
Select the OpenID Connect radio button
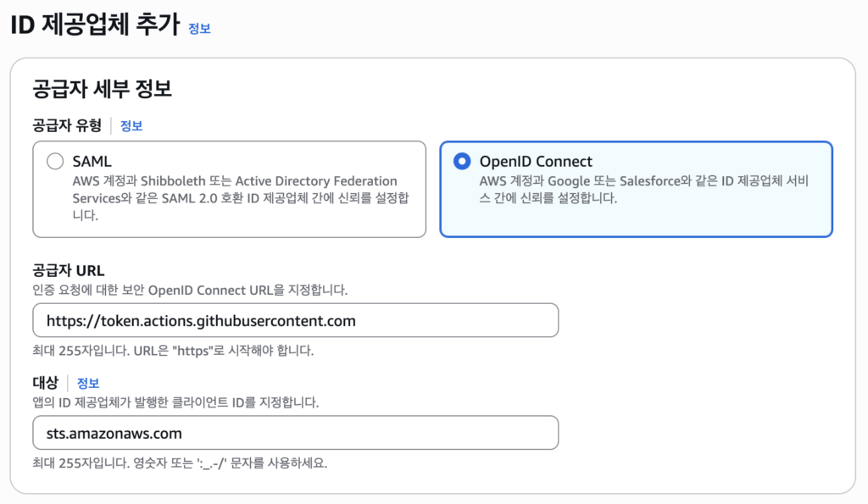click(462, 161)
